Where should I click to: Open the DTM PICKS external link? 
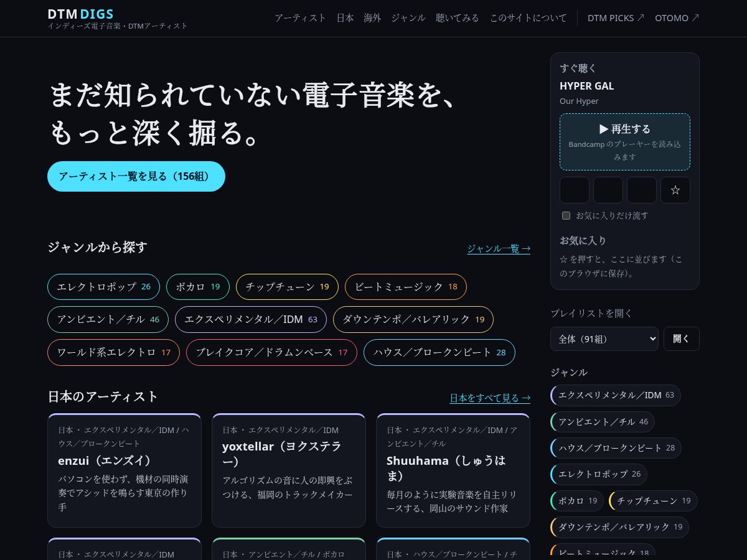point(616,18)
